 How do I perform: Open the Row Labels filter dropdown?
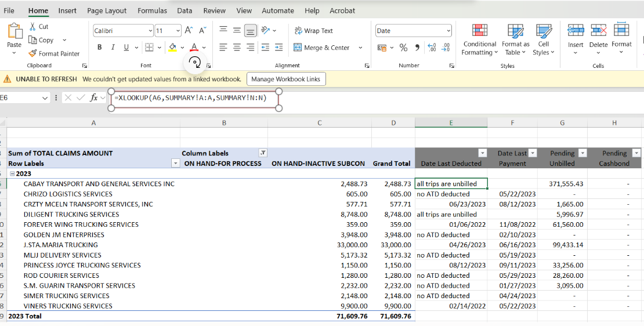click(x=176, y=164)
